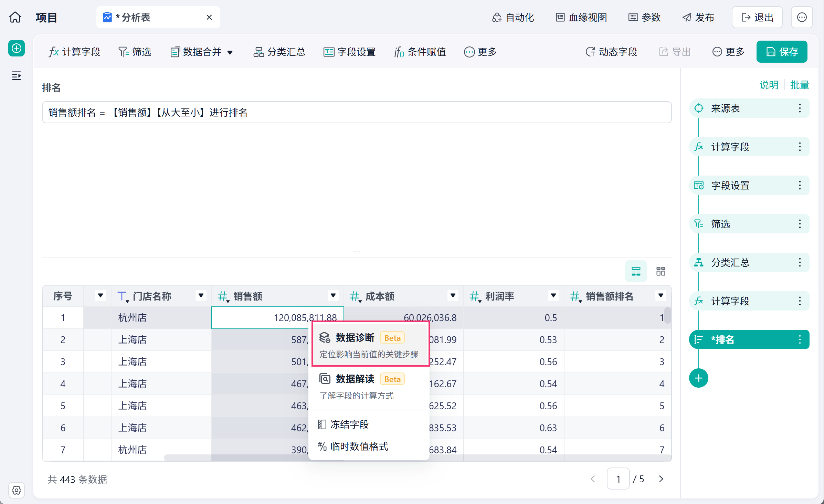This screenshot has width=824, height=504.
Task: Click the green 保存 button
Action: click(782, 52)
